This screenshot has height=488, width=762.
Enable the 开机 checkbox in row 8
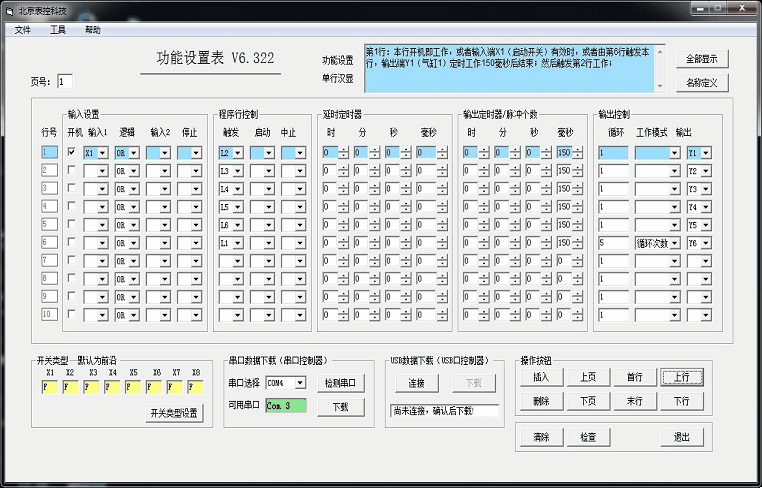point(72,278)
